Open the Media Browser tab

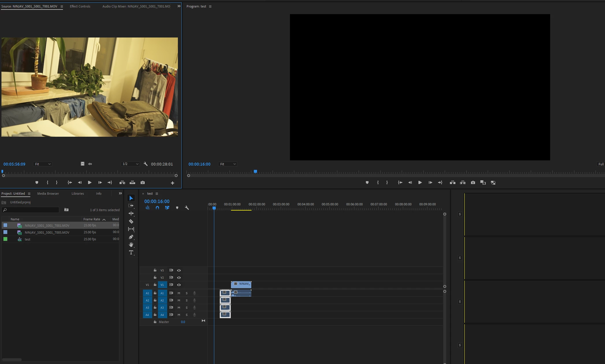tap(48, 194)
